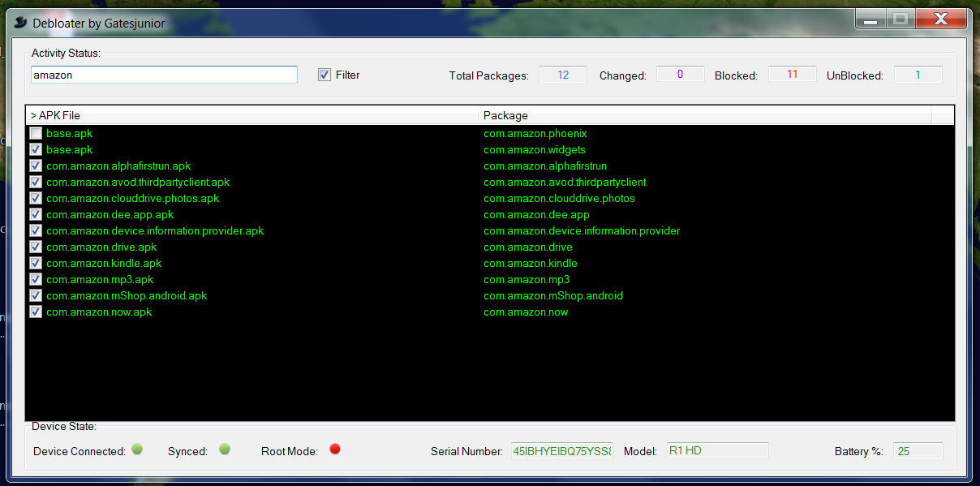This screenshot has width=980, height=486.
Task: Check the box for com.amazon.phoenix base.apk
Action: click(x=36, y=133)
